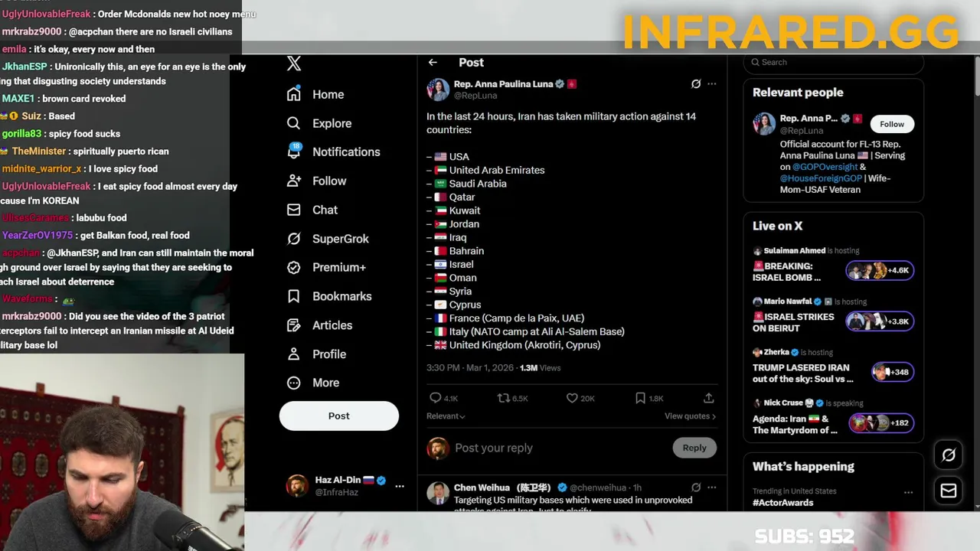The height and width of the screenshot is (551, 980).
Task: Click the post timestamp 3:30 PM · Mar 1, 2026
Action: coord(472,368)
